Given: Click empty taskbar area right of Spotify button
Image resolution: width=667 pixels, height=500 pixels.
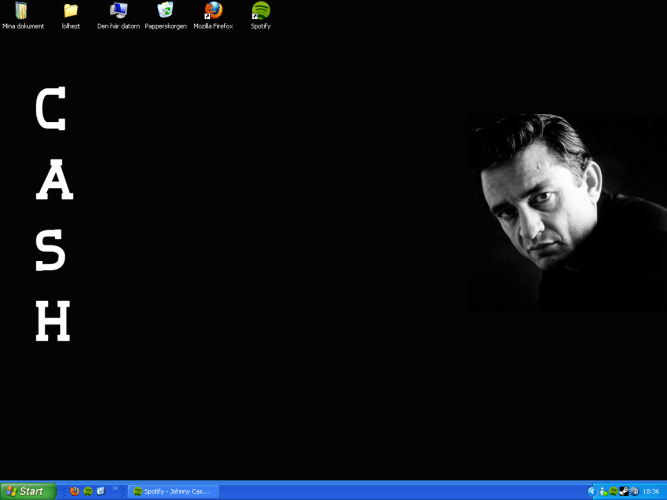Looking at the screenshot, I should click(x=400, y=491).
